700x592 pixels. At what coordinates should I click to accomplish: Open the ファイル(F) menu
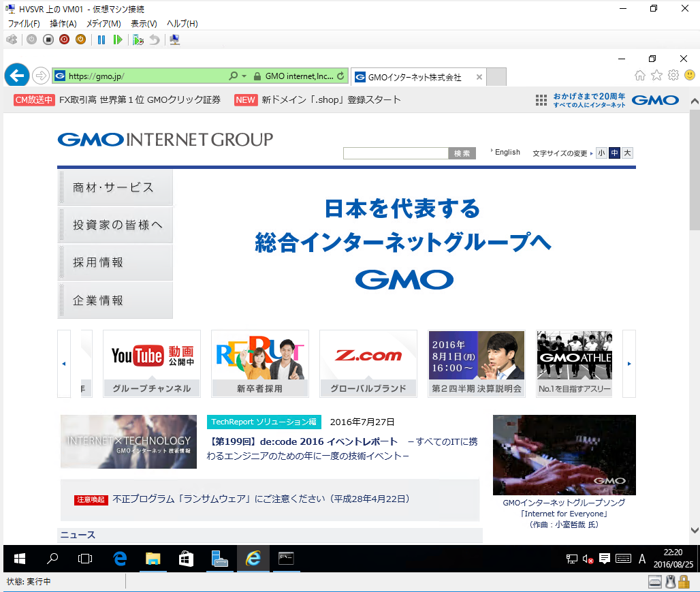(x=24, y=24)
